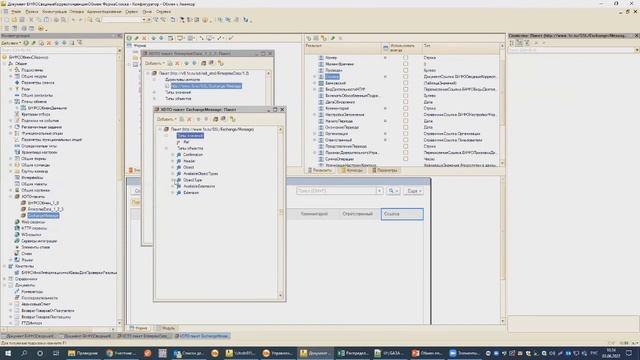Click Confirmation object type icon

tap(179, 155)
